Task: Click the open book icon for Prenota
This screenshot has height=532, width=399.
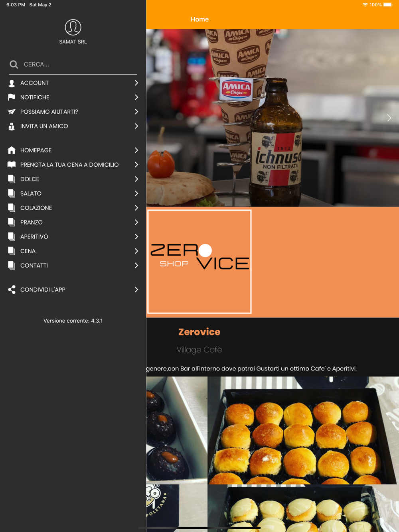Action: pyautogui.click(x=12, y=165)
